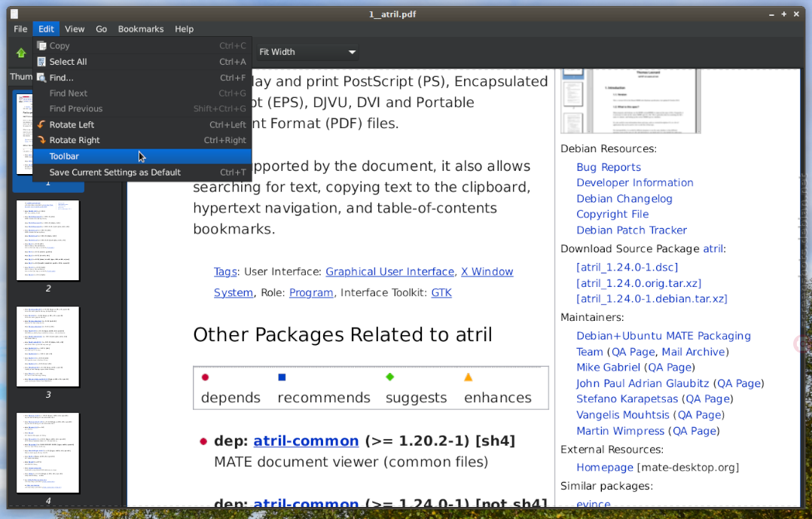
Task: Open the Help menu
Action: click(184, 29)
